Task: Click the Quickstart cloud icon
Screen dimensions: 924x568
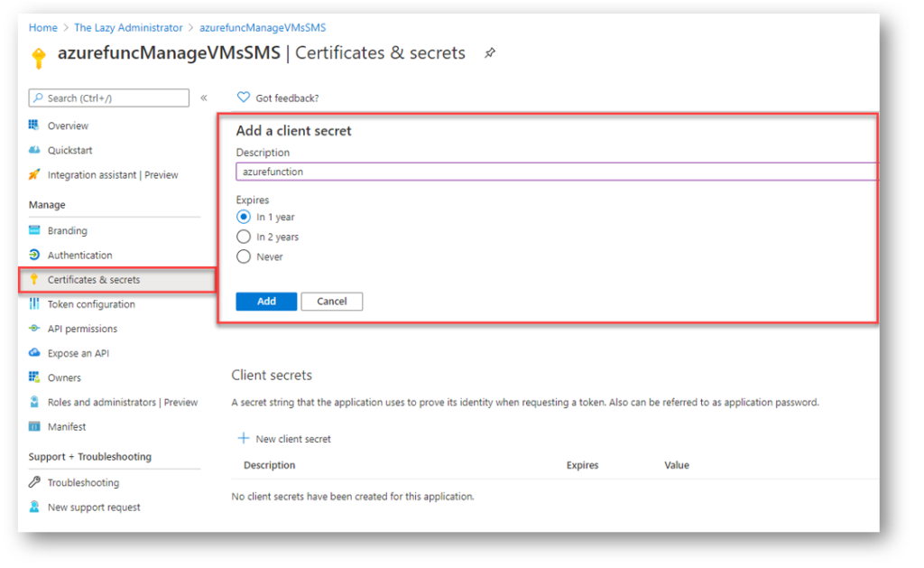Action: (34, 150)
